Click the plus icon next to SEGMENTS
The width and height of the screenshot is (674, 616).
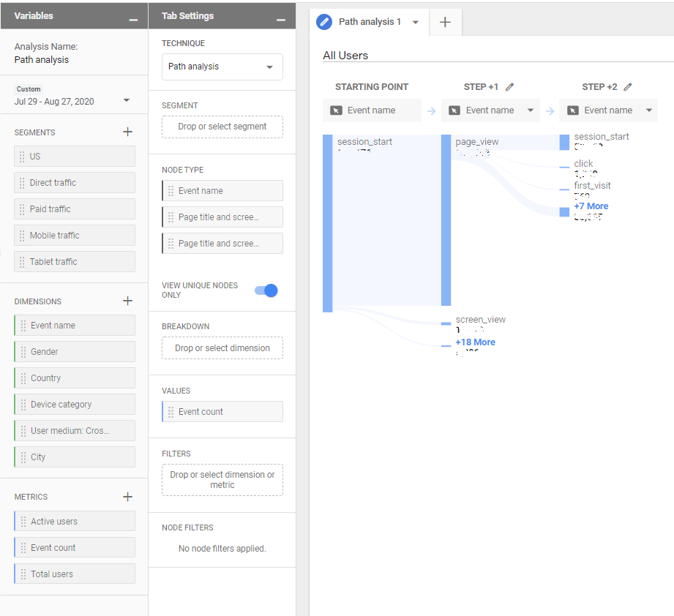click(127, 132)
